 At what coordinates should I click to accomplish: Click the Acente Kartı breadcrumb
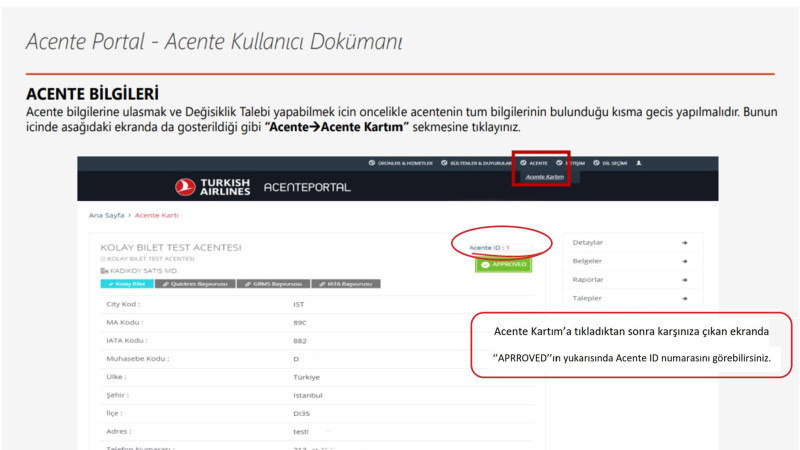tap(157, 215)
